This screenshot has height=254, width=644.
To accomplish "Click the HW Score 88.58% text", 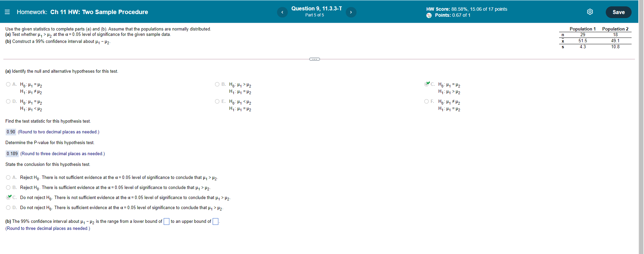I will [467, 9].
